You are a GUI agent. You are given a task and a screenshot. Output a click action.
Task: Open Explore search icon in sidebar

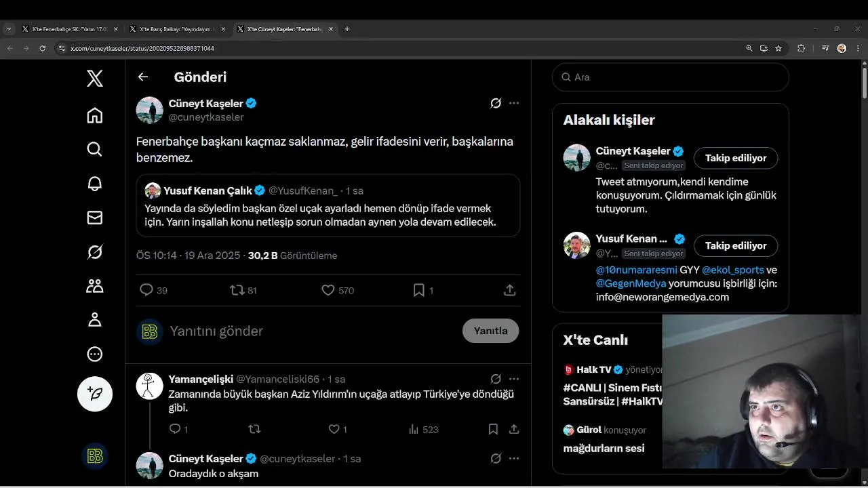point(95,149)
